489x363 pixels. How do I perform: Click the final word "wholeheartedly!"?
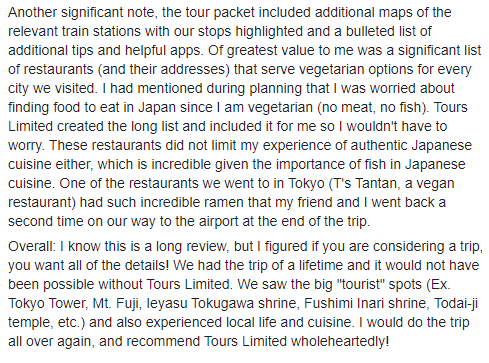pyautogui.click(x=340, y=342)
